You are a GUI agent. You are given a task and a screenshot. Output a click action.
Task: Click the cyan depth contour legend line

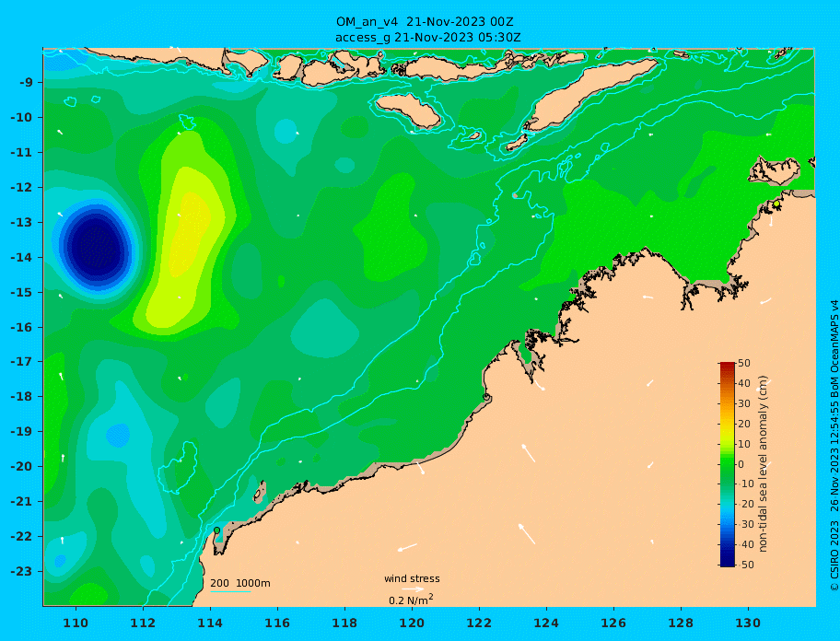coord(230,591)
